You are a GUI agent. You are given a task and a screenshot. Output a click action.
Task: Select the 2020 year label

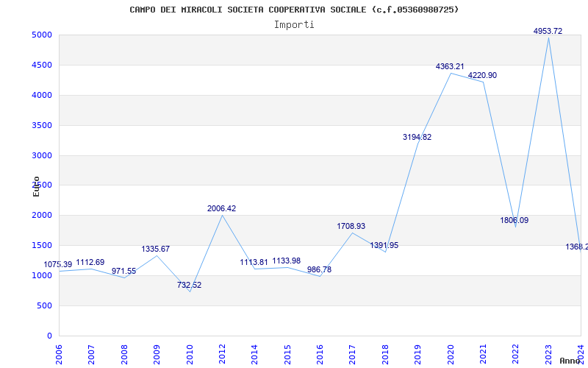click(451, 355)
